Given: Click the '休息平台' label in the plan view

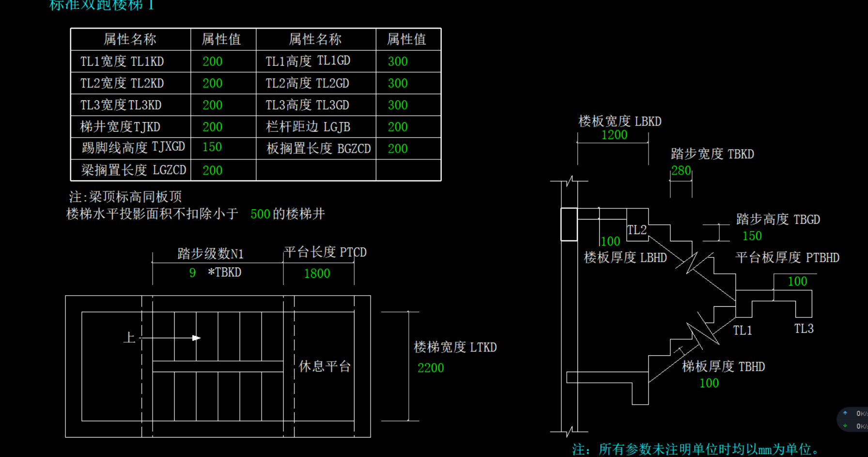Looking at the screenshot, I should 325,366.
